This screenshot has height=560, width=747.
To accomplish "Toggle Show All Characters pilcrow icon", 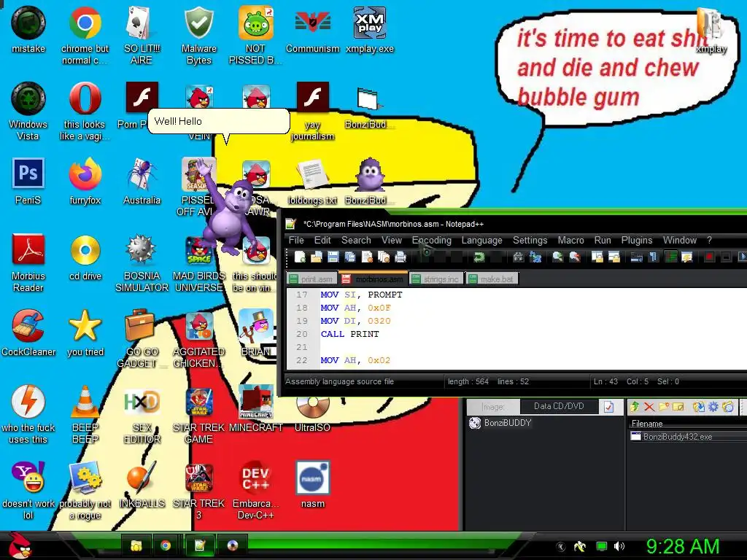I will click(x=653, y=257).
